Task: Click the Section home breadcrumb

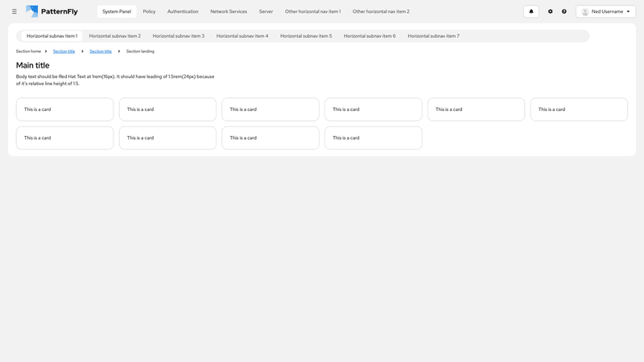Action: tap(28, 51)
